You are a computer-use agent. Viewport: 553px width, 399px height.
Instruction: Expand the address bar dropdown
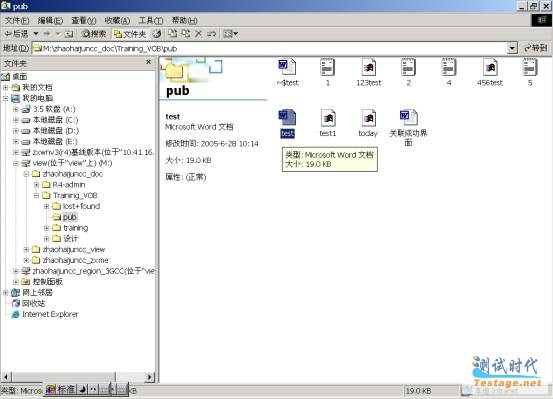pyautogui.click(x=512, y=48)
